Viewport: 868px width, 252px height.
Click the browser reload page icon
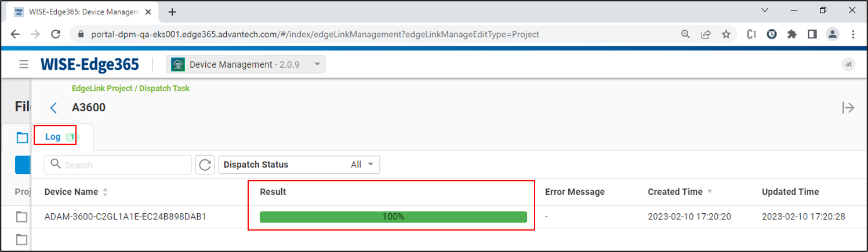coord(56,34)
